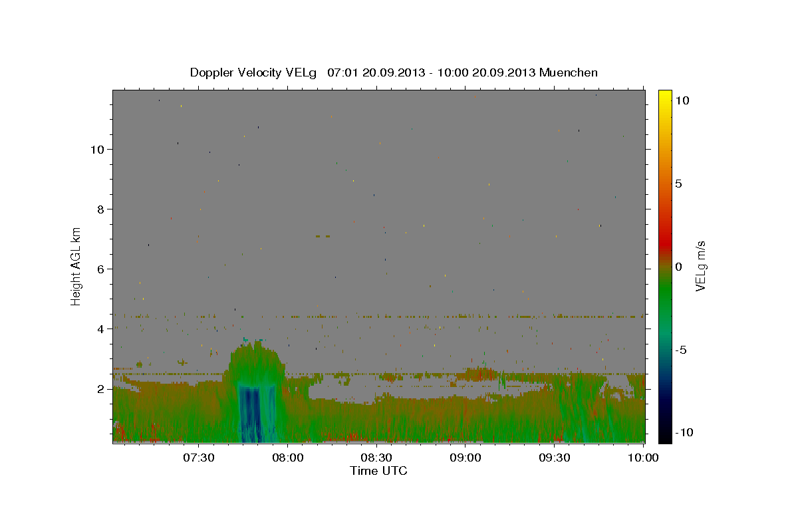Viewport: 798px width, 532px height.
Task: Click the 09:00 time tick label
Action: pos(465,458)
